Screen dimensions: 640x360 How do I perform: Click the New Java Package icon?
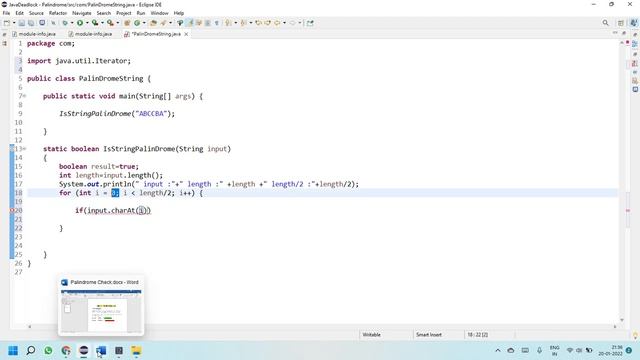coord(127,23)
